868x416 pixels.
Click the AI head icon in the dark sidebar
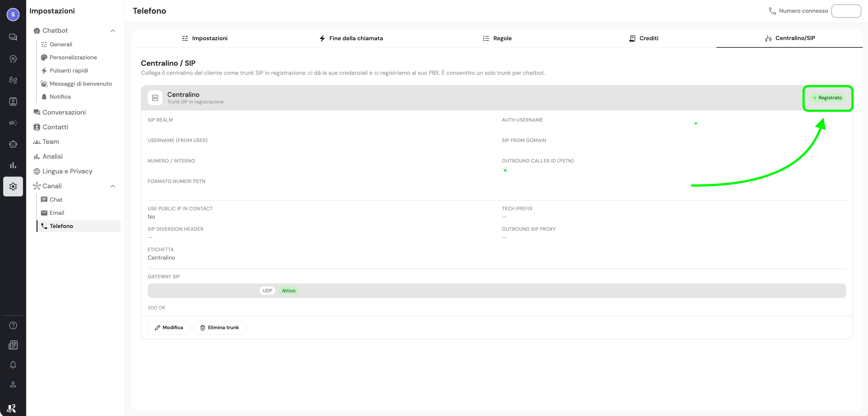pos(13,59)
